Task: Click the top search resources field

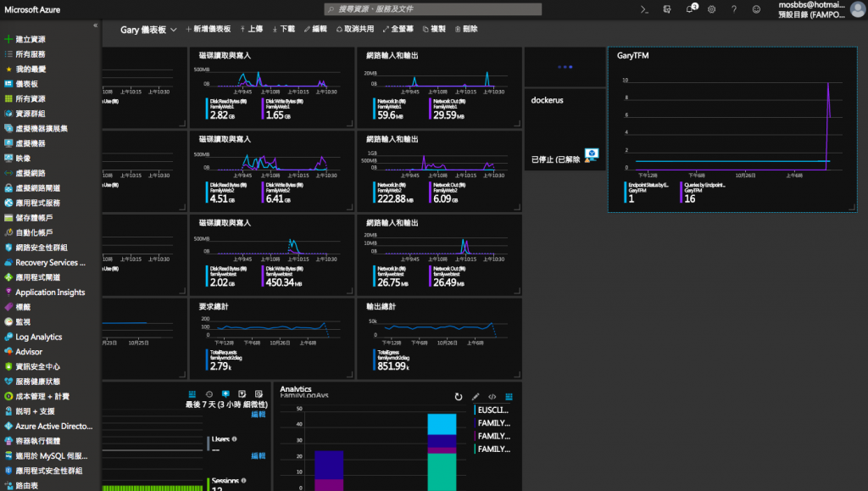Action: [x=433, y=9]
